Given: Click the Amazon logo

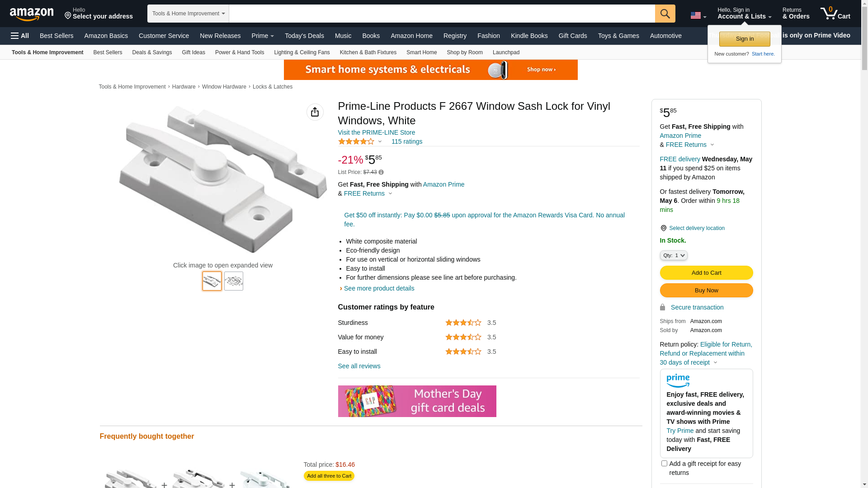Looking at the screenshot, I should tap(32, 14).
